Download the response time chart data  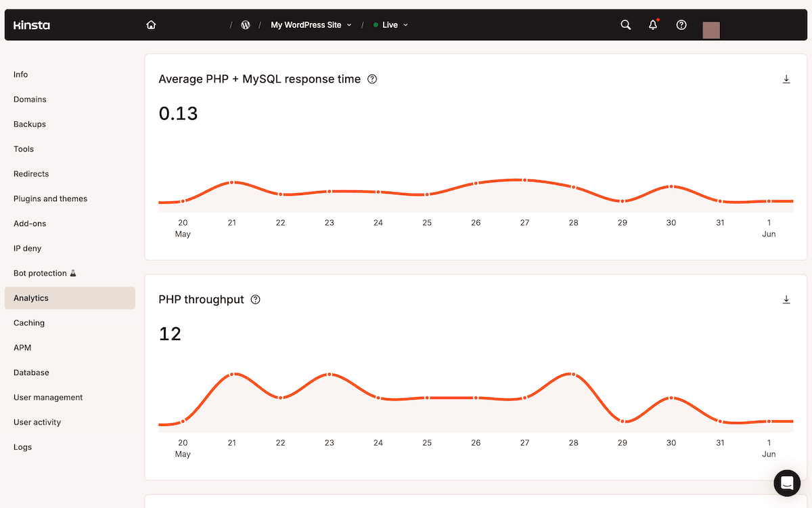click(x=786, y=79)
